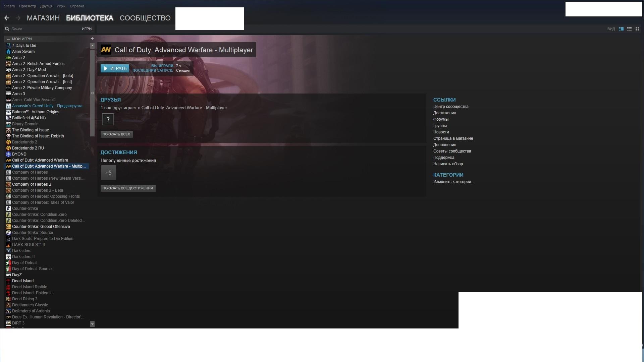Click the Company of Heroes 2 icon
The width and height of the screenshot is (644, 362).
point(8,184)
